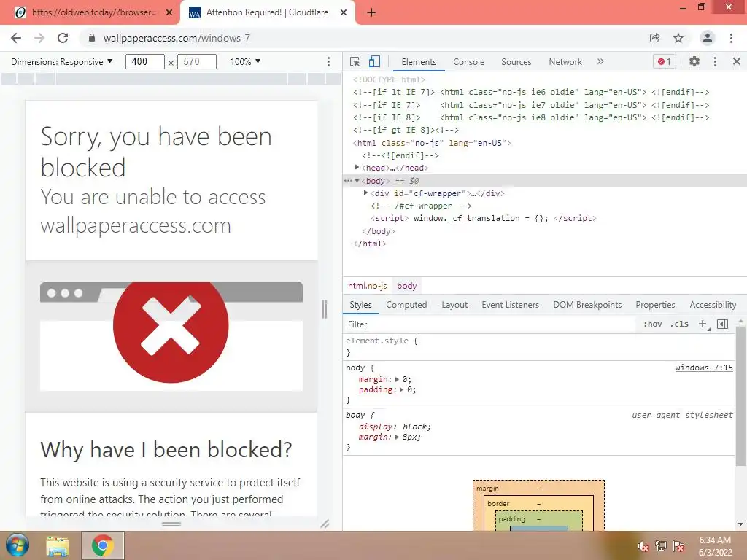747x560 pixels.
Task: Switch to the Console tab
Action: [469, 62]
